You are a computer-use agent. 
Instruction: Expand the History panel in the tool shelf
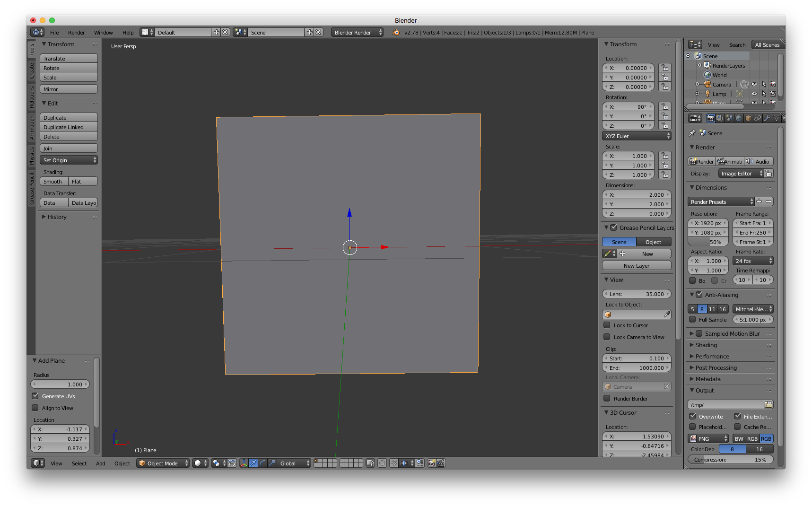[x=57, y=217]
